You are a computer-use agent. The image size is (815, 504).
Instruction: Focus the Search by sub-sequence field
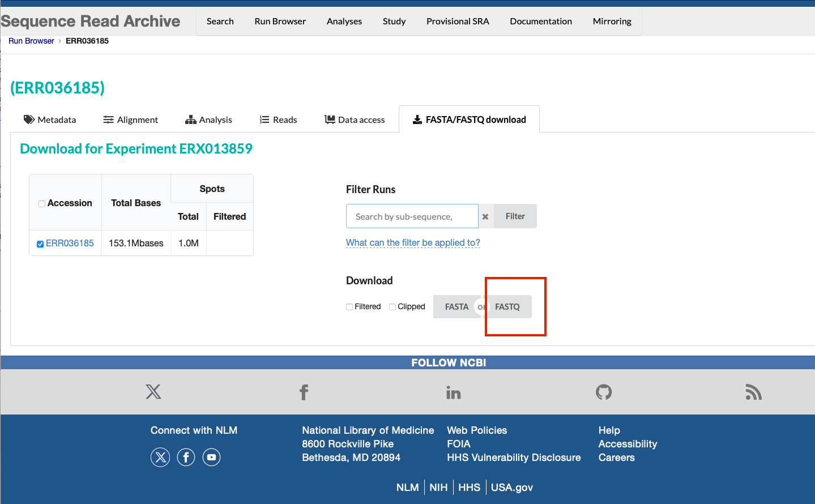click(412, 216)
